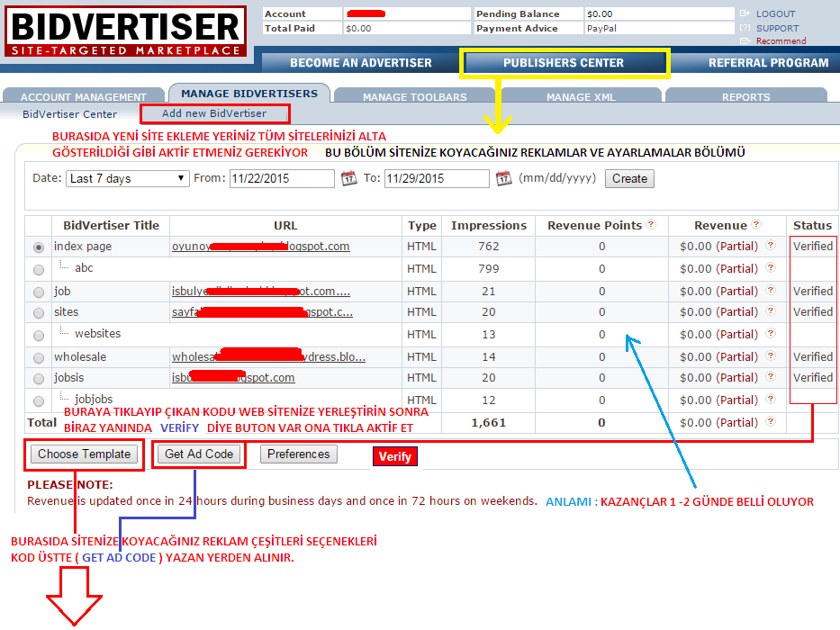Image resolution: width=840 pixels, height=630 pixels.
Task: Click the logout icon
Action: [745, 13]
